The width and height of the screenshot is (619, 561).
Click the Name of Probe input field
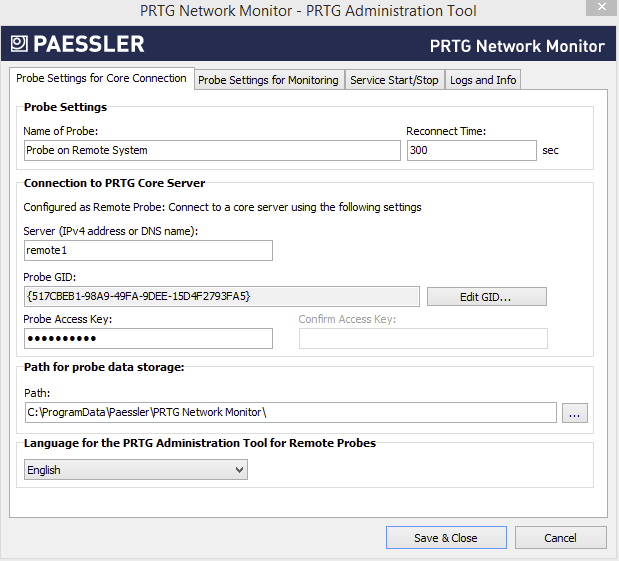[212, 150]
